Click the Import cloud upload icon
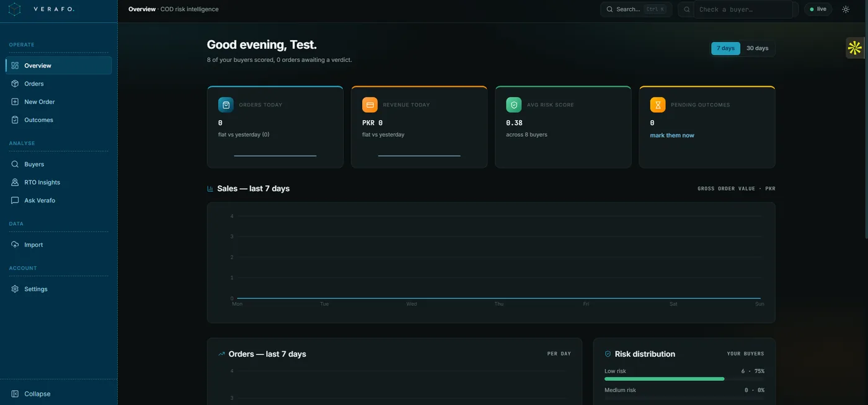Viewport: 868px width, 405px height. tap(15, 245)
